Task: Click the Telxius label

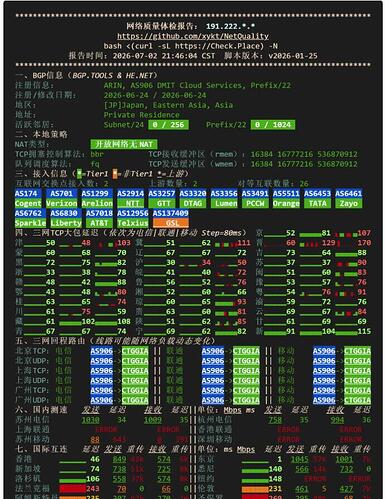Action: tap(133, 223)
